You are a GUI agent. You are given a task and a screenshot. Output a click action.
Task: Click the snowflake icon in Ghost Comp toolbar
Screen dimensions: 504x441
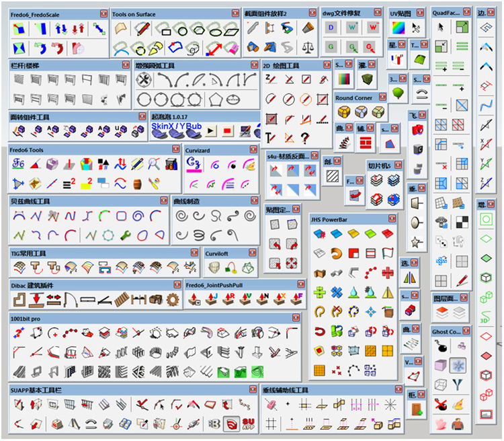tap(458, 366)
